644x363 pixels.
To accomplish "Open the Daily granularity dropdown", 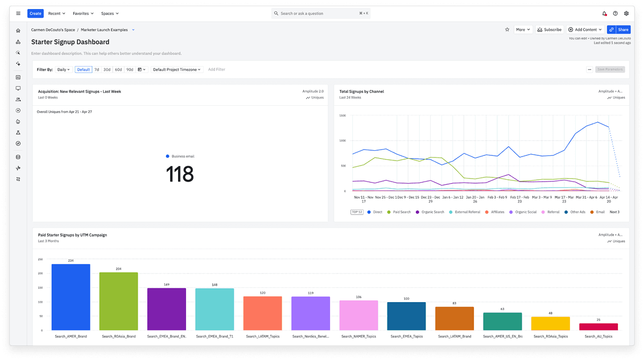I will click(63, 69).
